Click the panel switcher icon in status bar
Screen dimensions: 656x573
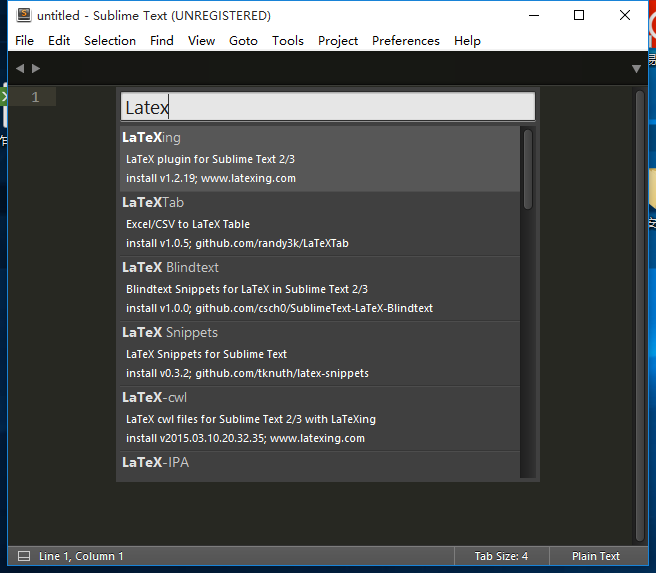[x=24, y=556]
